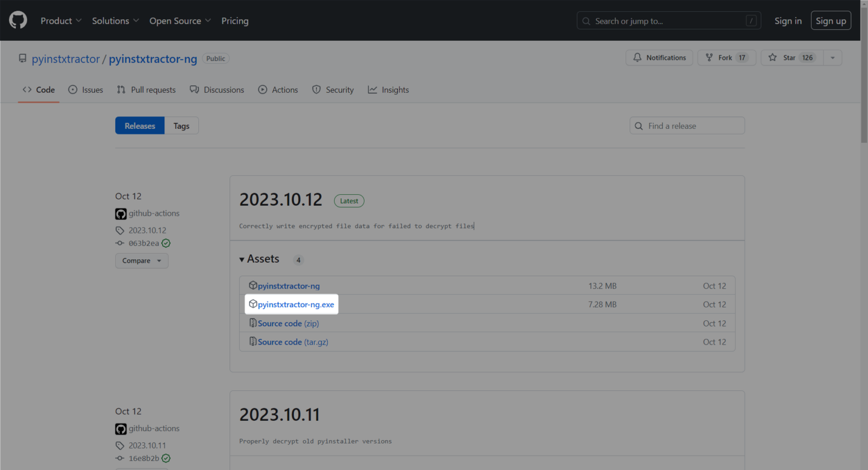
Task: Expand the Product menu
Action: point(61,21)
